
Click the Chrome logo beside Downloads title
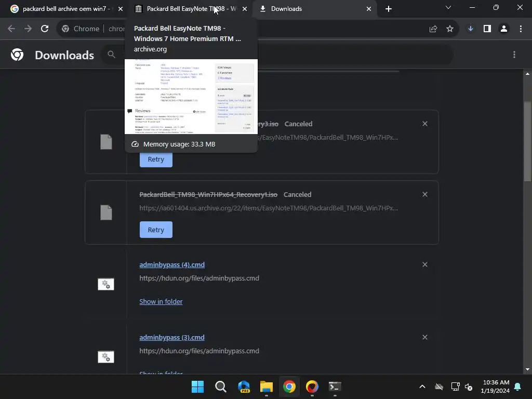click(x=17, y=55)
